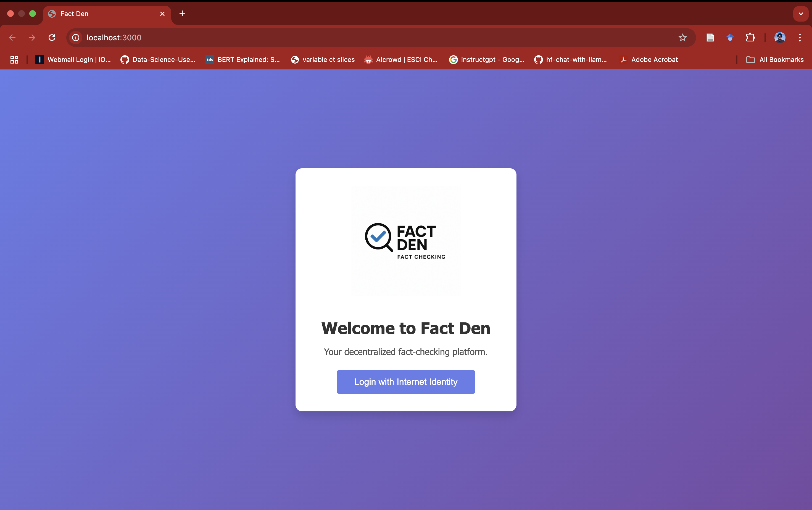The width and height of the screenshot is (812, 510).
Task: Open the All Bookmarks folder
Action: click(x=775, y=60)
